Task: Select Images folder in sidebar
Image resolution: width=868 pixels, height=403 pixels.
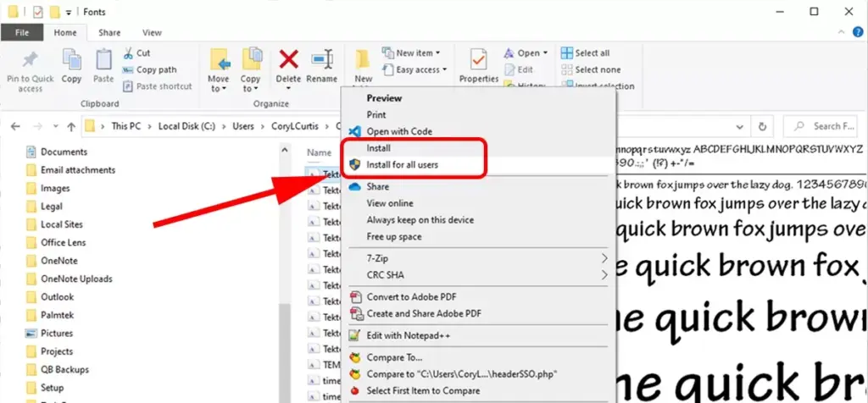Action: (x=55, y=188)
